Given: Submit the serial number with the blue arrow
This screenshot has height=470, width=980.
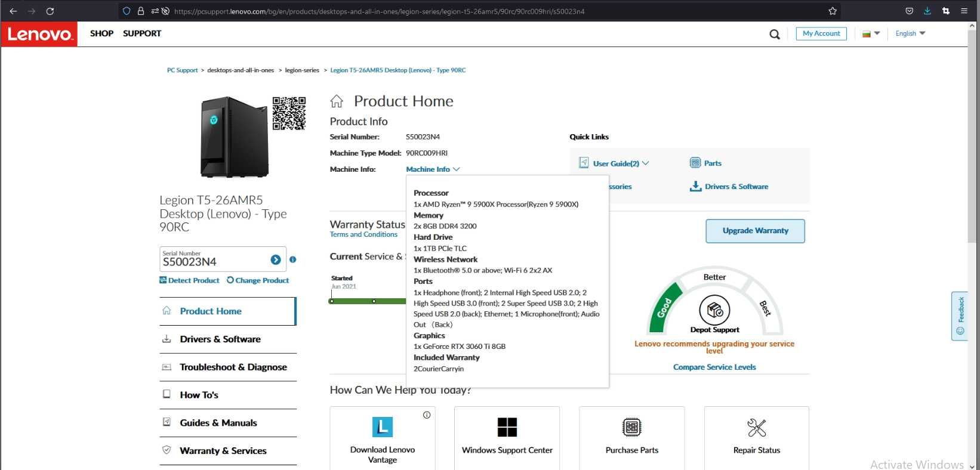Looking at the screenshot, I should (275, 259).
